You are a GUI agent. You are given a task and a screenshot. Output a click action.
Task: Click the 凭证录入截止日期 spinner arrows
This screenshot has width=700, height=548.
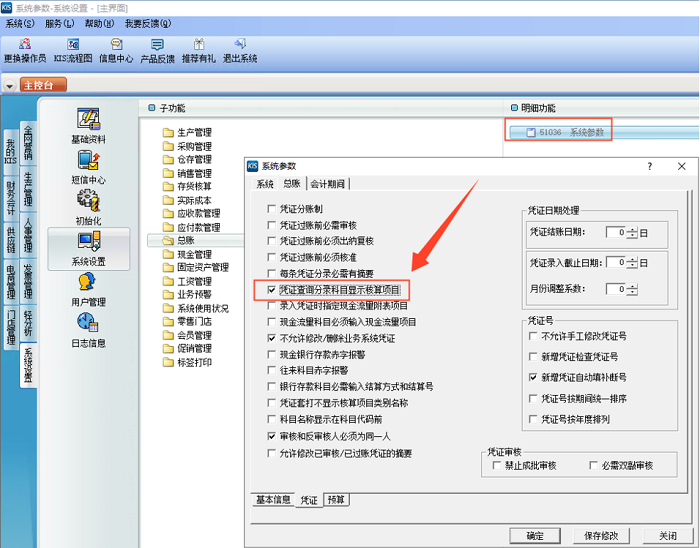tap(632, 262)
